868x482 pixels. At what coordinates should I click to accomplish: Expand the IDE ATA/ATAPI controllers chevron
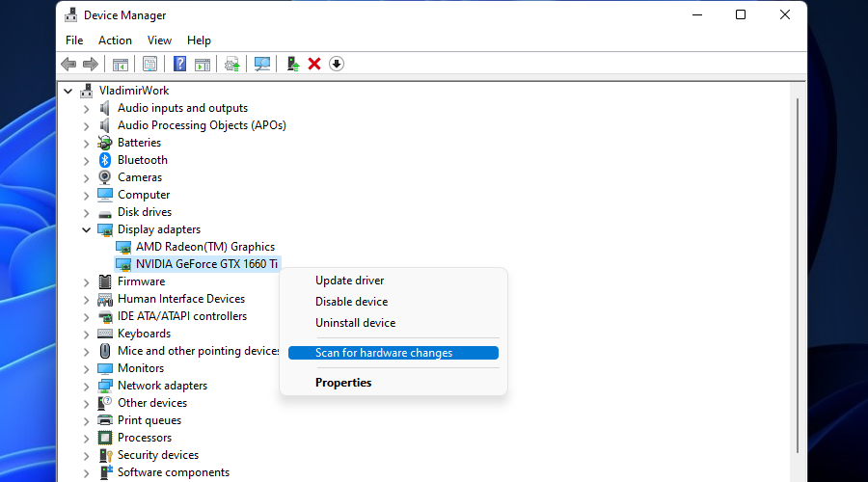coord(87,316)
